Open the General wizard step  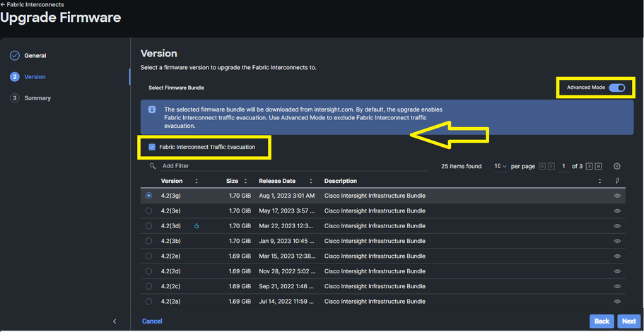[28, 56]
